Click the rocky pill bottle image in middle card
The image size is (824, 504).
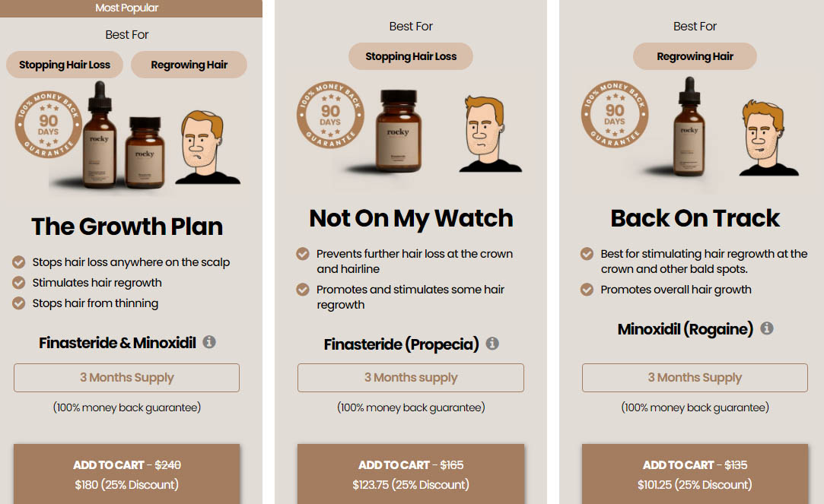(399, 132)
